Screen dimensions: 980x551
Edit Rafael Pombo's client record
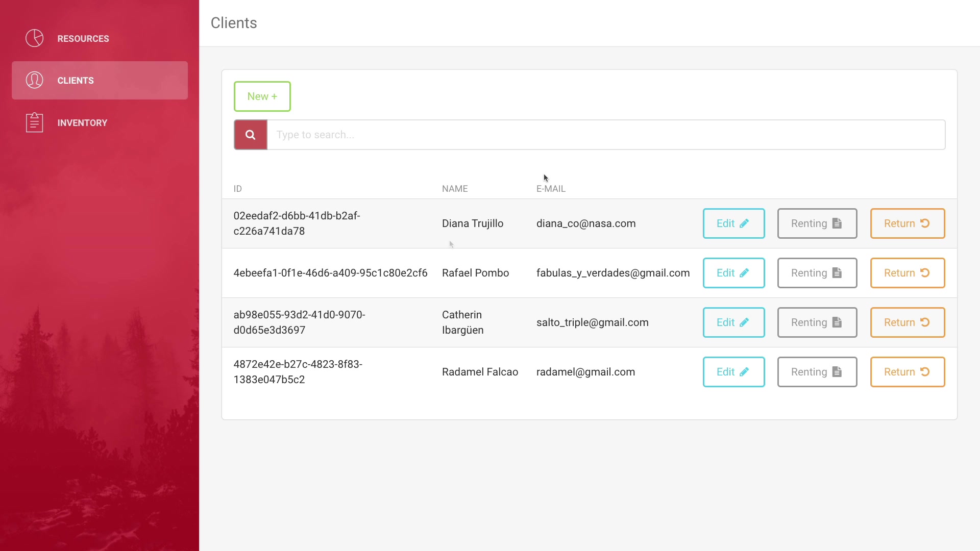pyautogui.click(x=733, y=273)
